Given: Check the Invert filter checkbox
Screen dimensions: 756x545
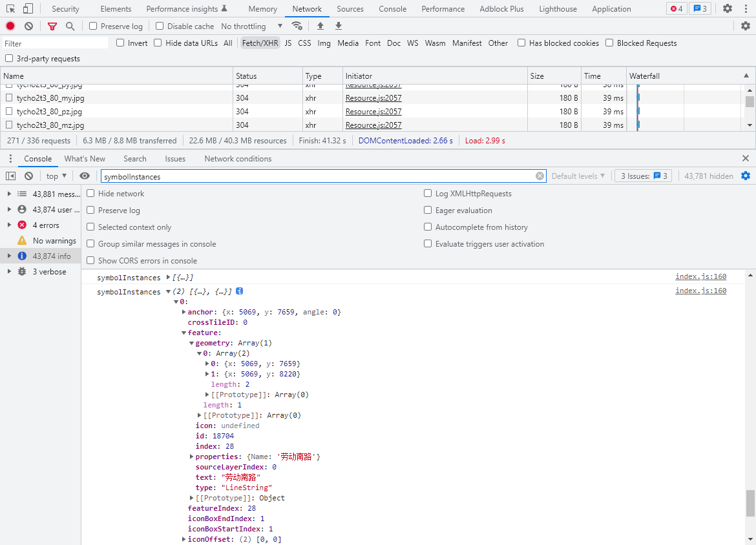Looking at the screenshot, I should point(120,43).
